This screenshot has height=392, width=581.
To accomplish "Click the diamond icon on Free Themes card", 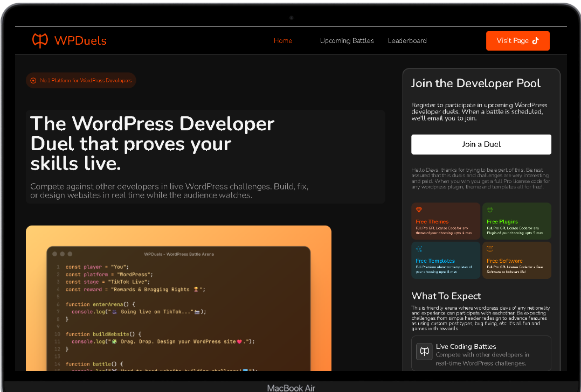I will click(419, 210).
